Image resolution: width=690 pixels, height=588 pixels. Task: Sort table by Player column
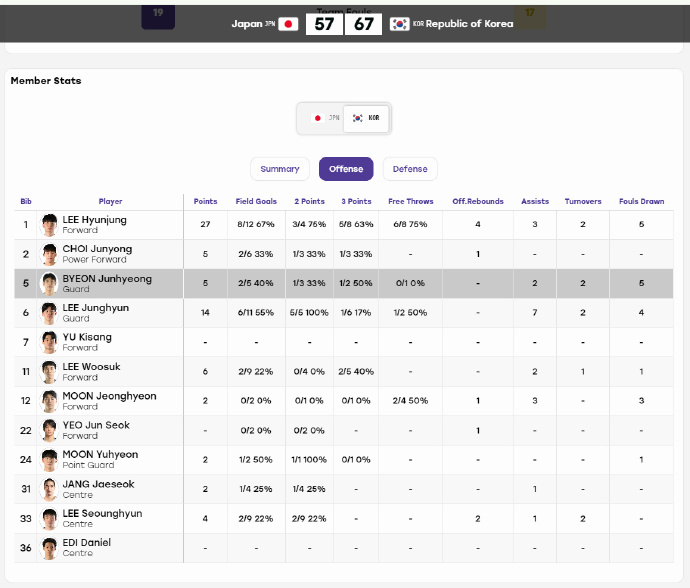point(110,201)
